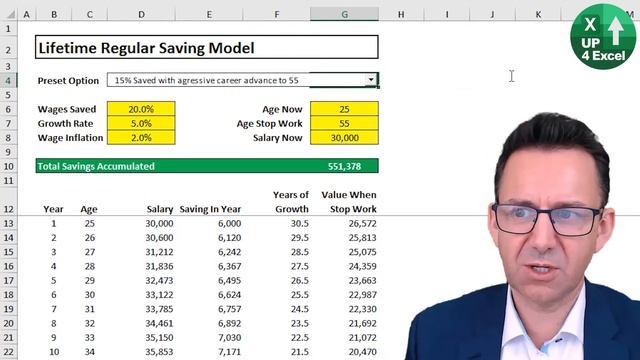Click the Preset Option label
This screenshot has width=640, height=360.
tap(68, 81)
